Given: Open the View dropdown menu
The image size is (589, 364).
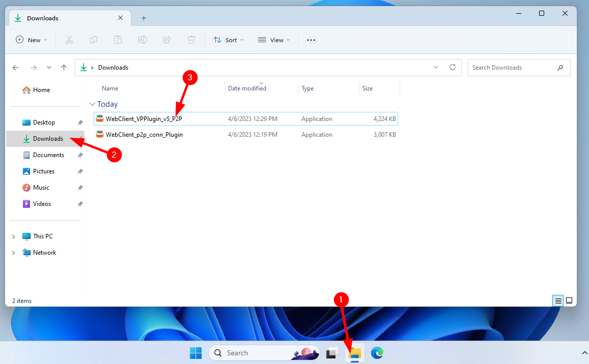Looking at the screenshot, I should click(x=273, y=40).
